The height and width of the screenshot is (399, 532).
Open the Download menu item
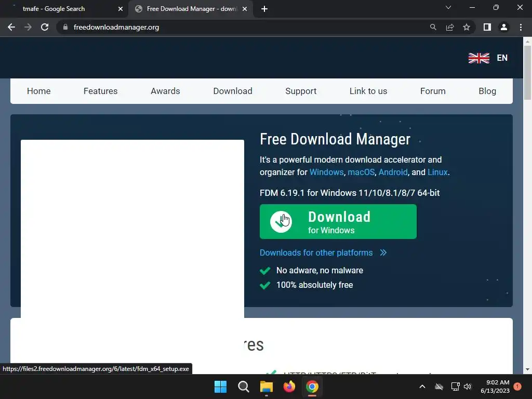coord(233,91)
